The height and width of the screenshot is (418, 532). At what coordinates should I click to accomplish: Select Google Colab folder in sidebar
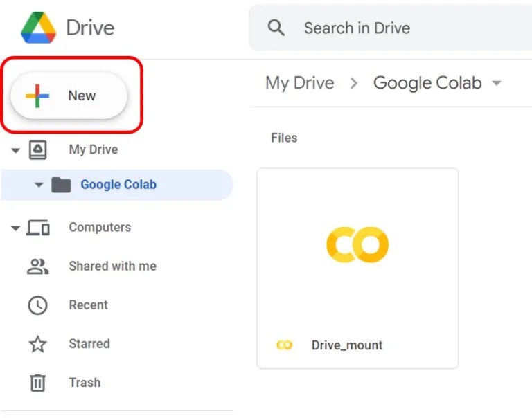pos(117,185)
